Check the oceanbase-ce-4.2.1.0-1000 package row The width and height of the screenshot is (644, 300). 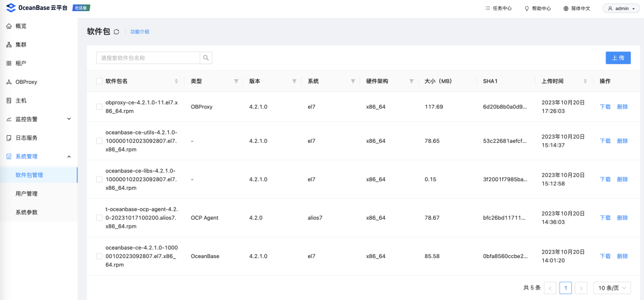99,256
